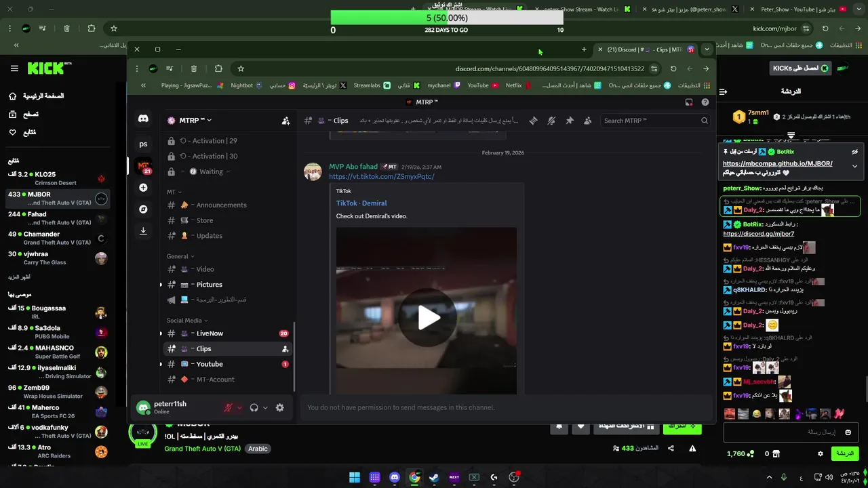Select Bougassaa IRL recommended channel
Viewport: 868px width, 488px height.
coord(57,312)
